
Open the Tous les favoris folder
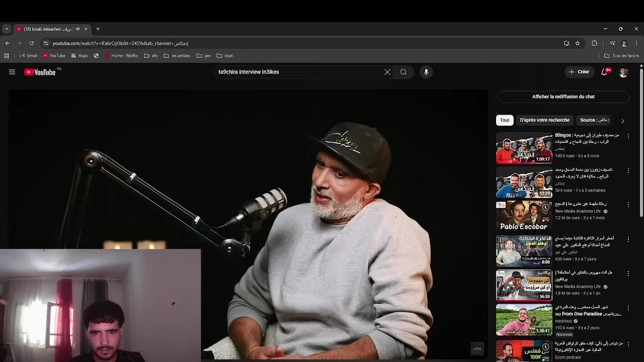coord(622,56)
